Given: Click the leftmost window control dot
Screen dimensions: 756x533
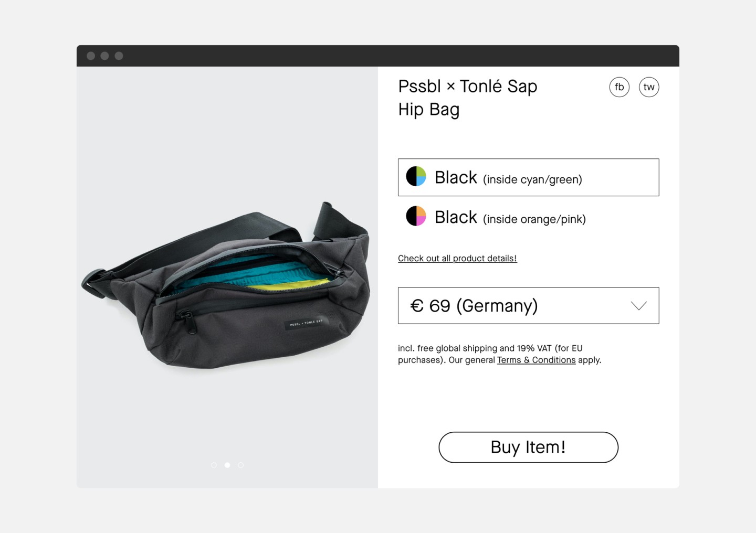Looking at the screenshot, I should pyautogui.click(x=91, y=56).
